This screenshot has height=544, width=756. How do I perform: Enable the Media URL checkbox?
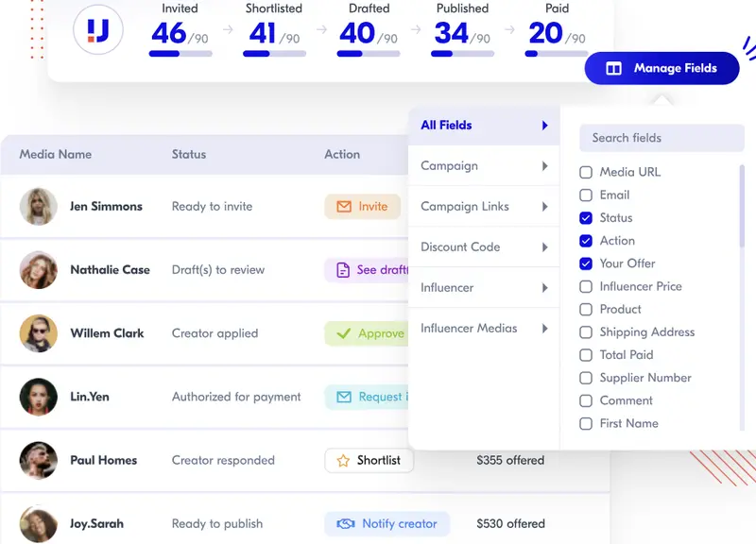point(586,173)
